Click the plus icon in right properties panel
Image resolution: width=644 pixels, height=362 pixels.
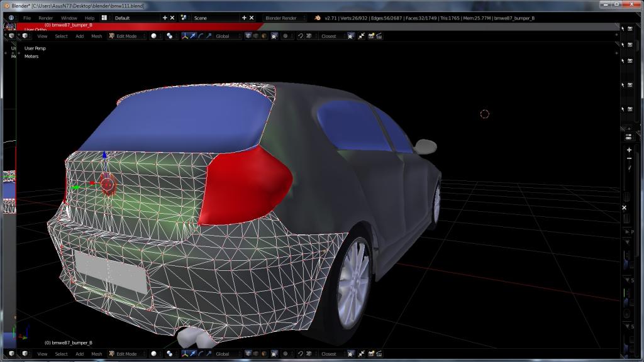[x=629, y=150]
